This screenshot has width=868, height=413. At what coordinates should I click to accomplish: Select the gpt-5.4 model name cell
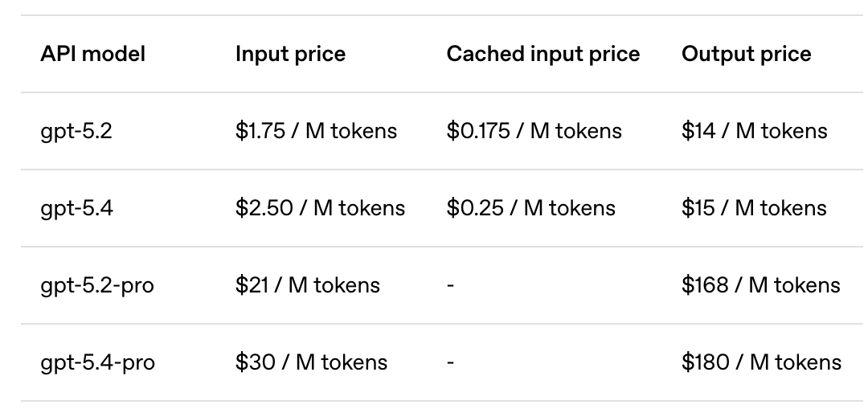pos(76,208)
